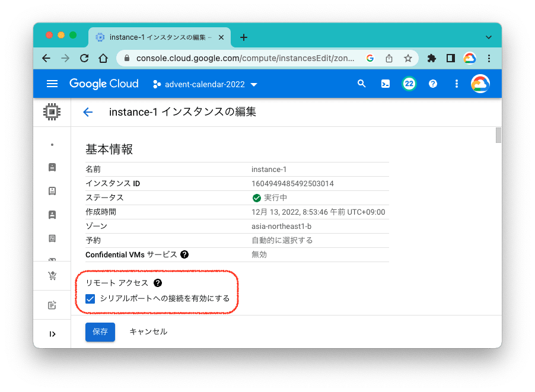Close the instance-1 browser tab
This screenshot has height=392, width=535.
click(x=221, y=37)
